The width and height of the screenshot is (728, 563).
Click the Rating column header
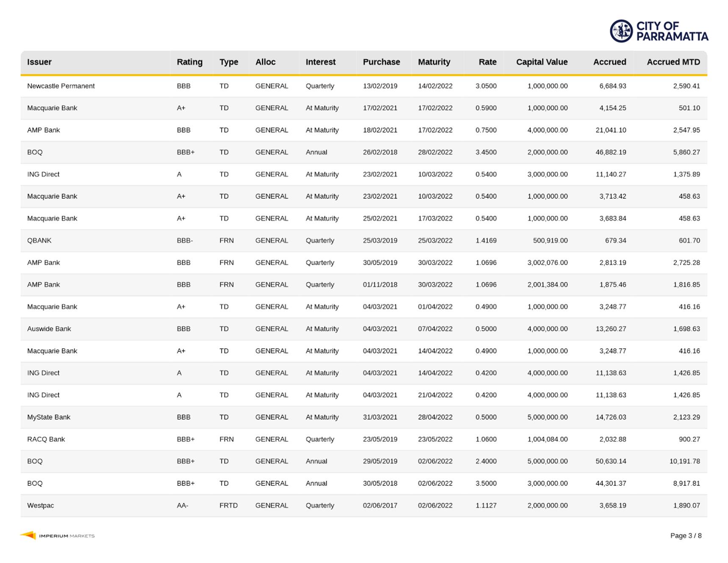pos(189,62)
